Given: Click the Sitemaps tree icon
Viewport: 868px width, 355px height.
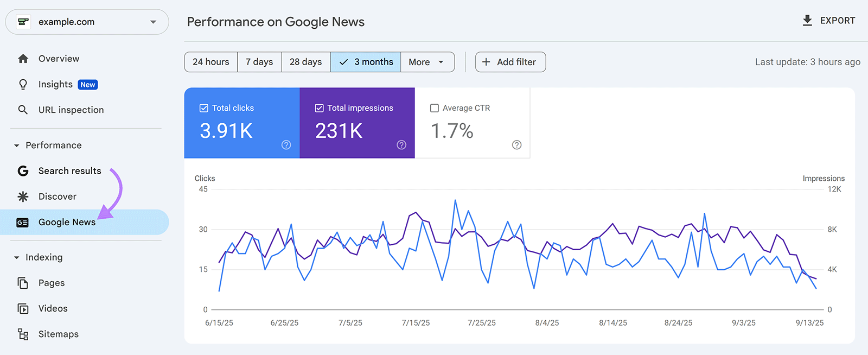Looking at the screenshot, I should pyautogui.click(x=23, y=334).
